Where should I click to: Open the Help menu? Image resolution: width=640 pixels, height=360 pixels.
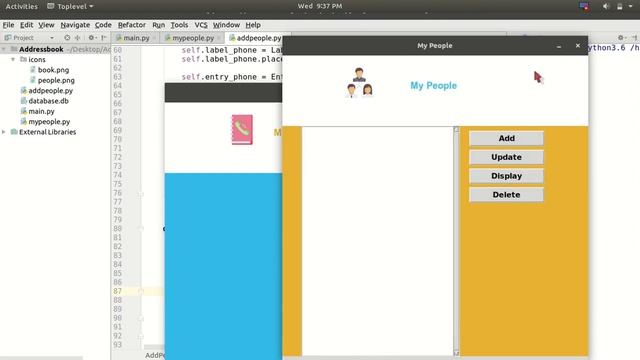[x=253, y=25]
